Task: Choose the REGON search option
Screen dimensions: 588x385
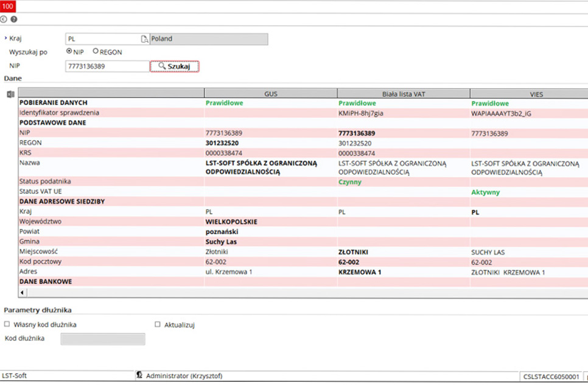Action: pos(96,52)
